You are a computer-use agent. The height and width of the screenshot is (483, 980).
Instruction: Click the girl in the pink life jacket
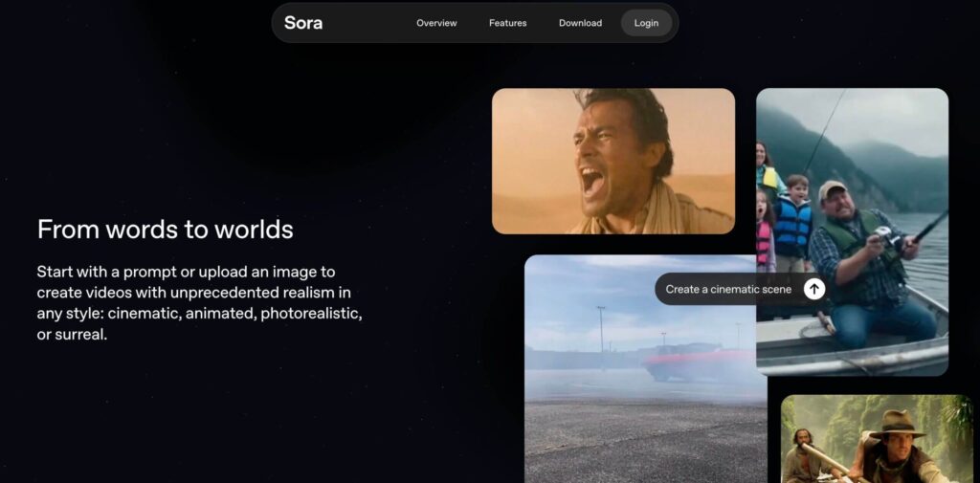point(765,231)
